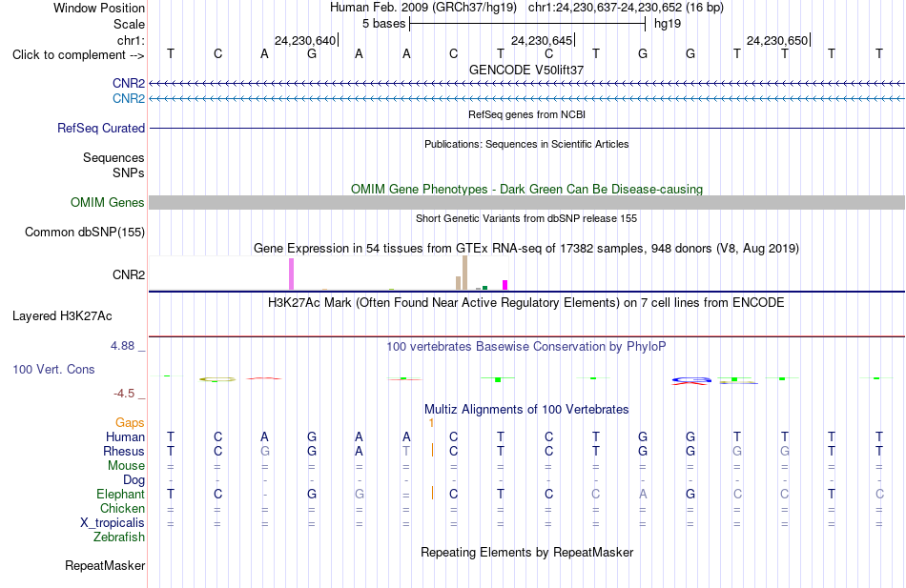
Task: Click the RepeatMasker track label
Action: pos(105,565)
